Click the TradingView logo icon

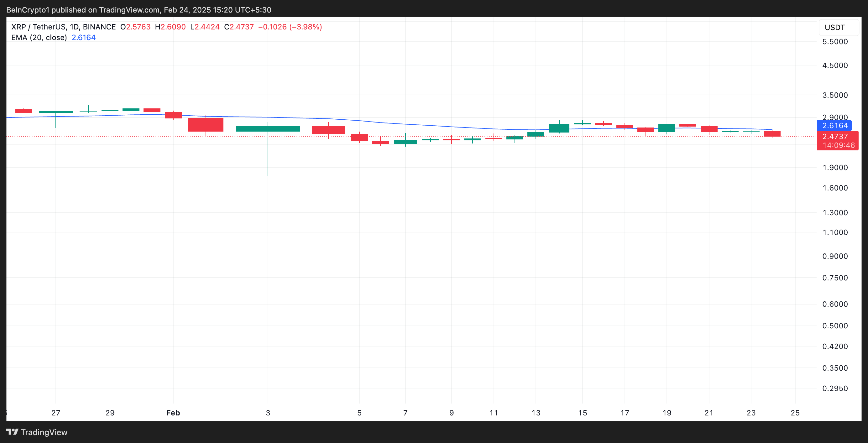click(12, 431)
